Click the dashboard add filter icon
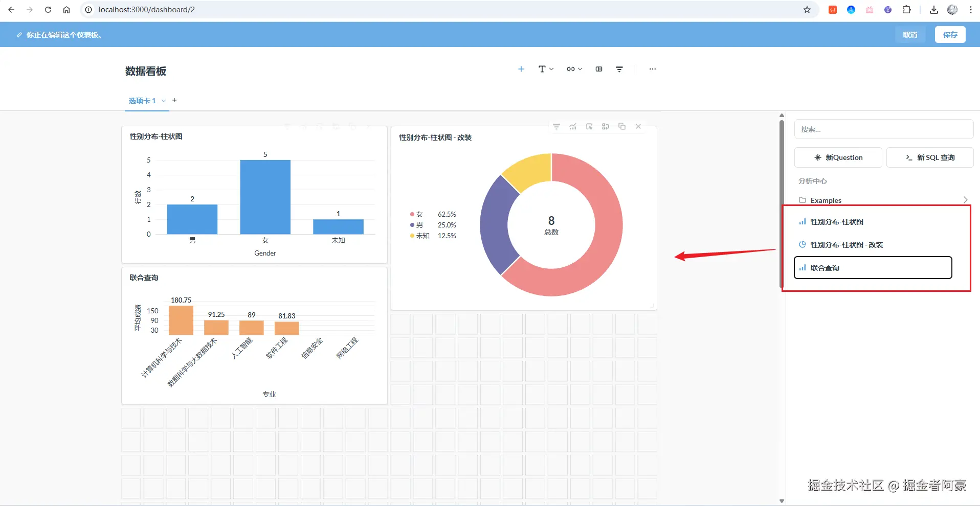The width and height of the screenshot is (980, 506). click(x=619, y=69)
